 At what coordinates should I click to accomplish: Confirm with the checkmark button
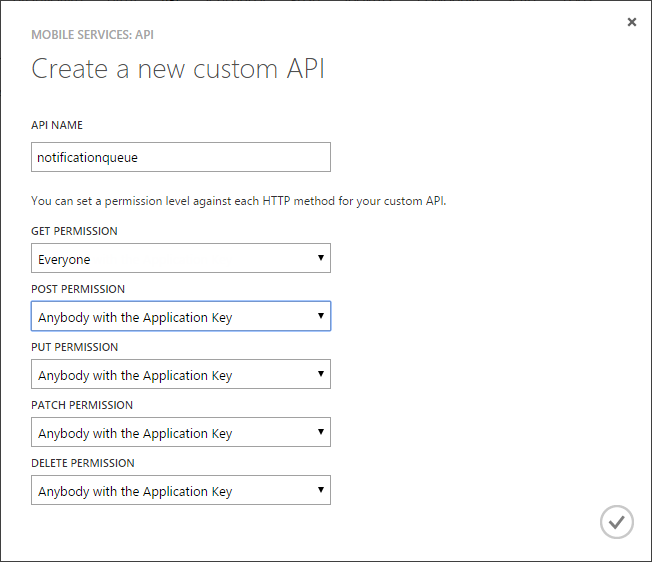616,521
